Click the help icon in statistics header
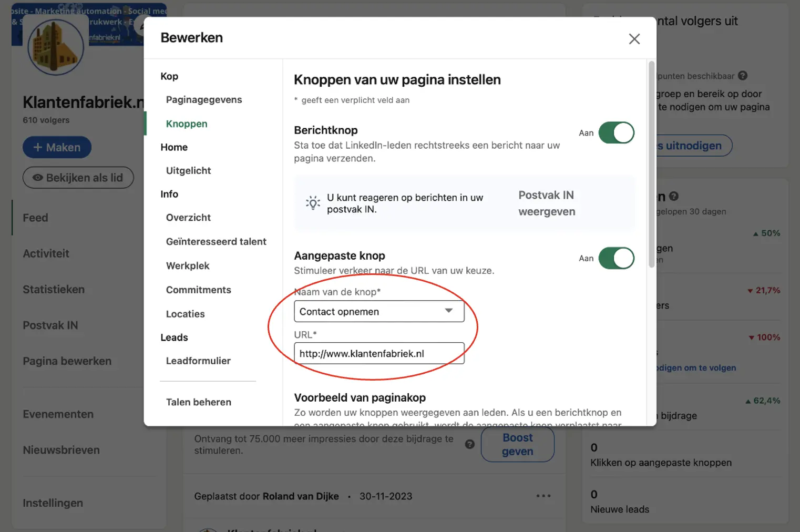 coord(674,196)
